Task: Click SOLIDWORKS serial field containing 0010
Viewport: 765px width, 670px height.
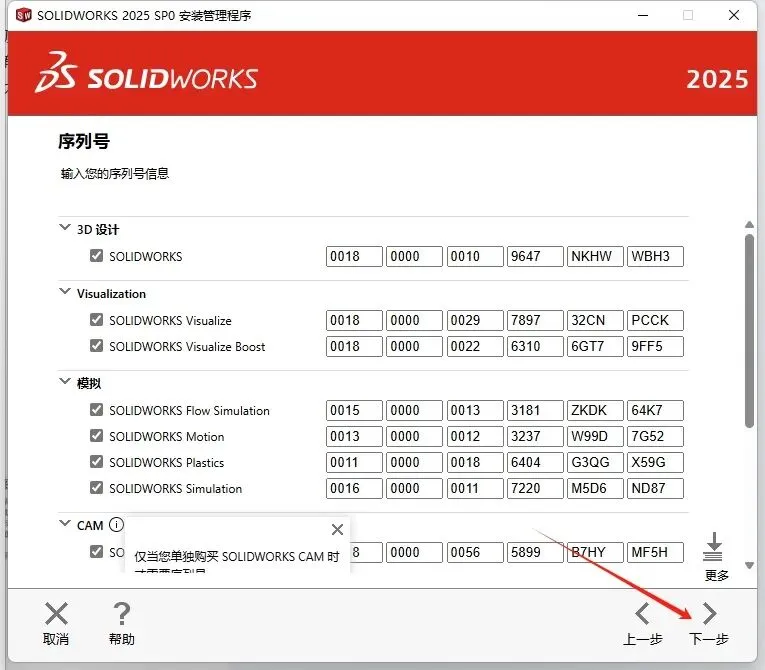Action: pyautogui.click(x=475, y=256)
